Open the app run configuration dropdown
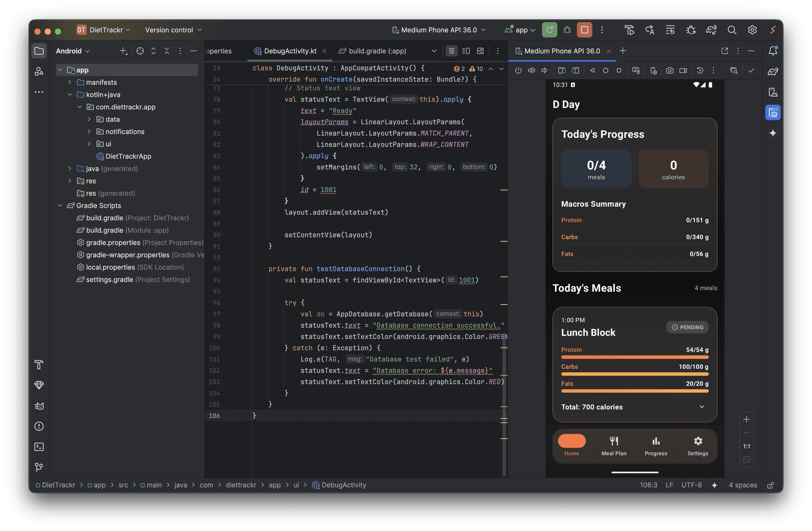The image size is (812, 531). [520, 30]
